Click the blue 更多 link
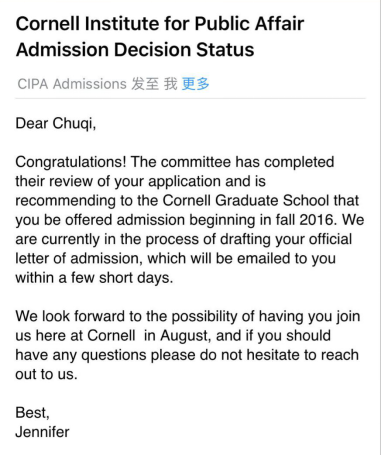Screen dimensions: 381x455 pyautogui.click(x=195, y=84)
